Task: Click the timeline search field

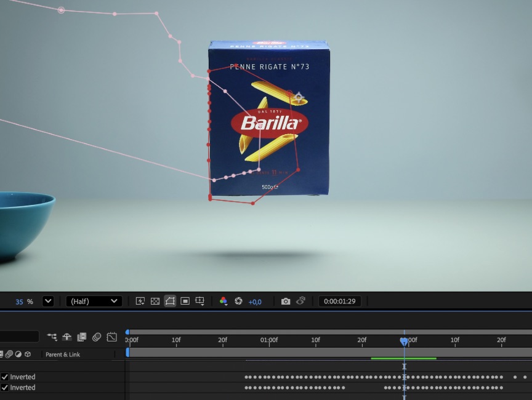Action: [x=19, y=337]
